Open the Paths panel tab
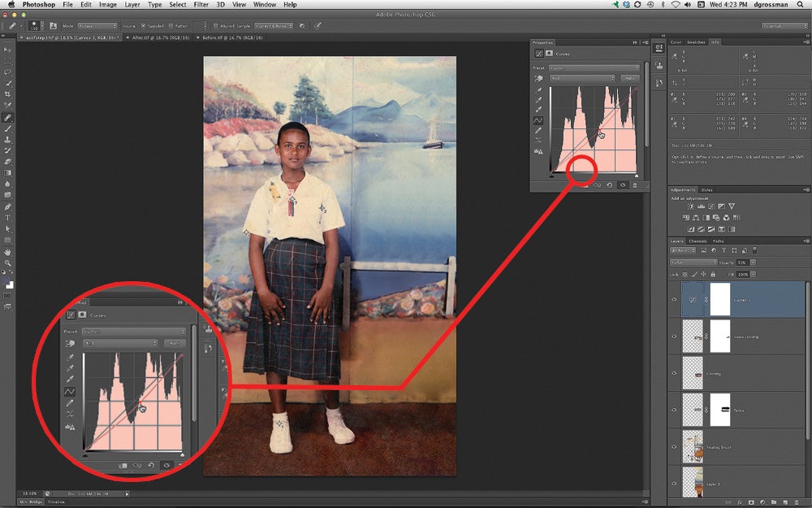Image resolution: width=812 pixels, height=508 pixels. [719, 241]
